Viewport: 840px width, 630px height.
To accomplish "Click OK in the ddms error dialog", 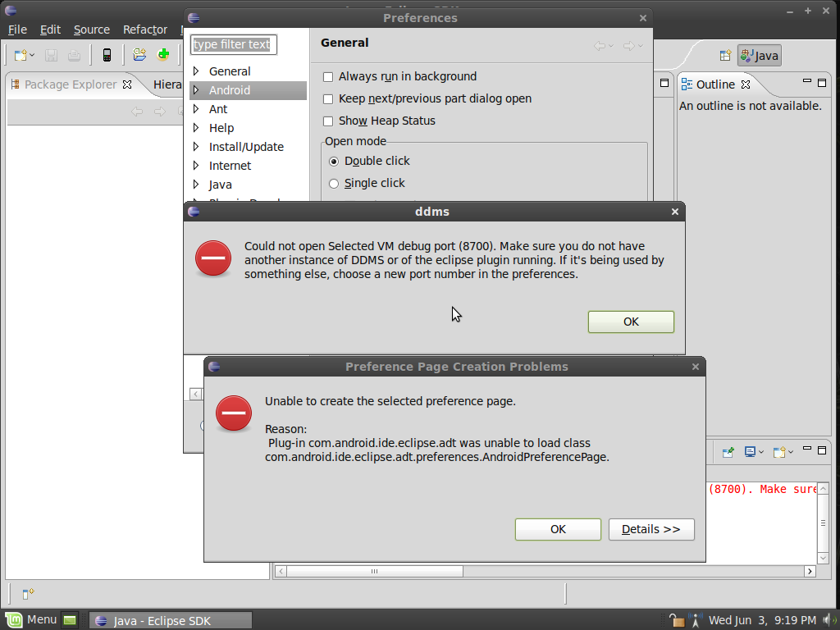I will point(631,322).
